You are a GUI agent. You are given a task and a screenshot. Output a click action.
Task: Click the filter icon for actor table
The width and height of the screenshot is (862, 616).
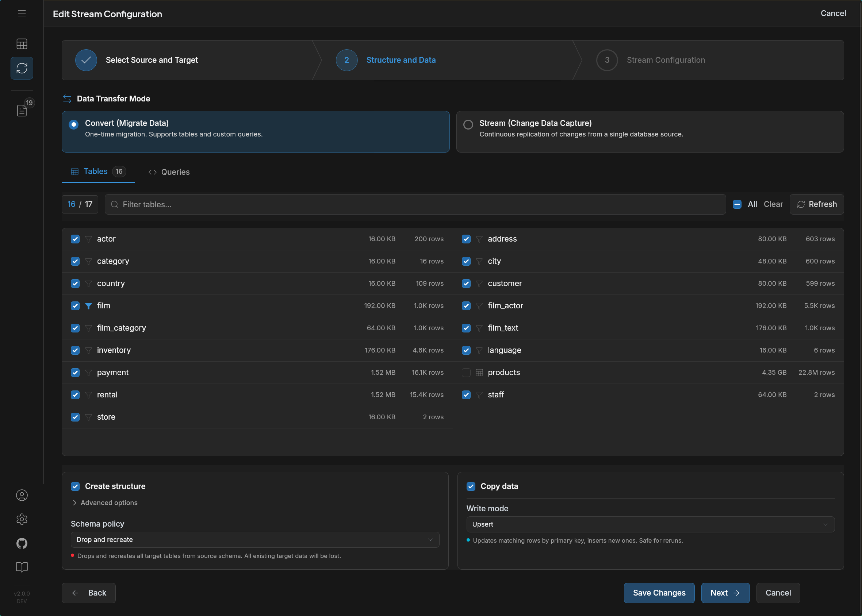pyautogui.click(x=88, y=239)
